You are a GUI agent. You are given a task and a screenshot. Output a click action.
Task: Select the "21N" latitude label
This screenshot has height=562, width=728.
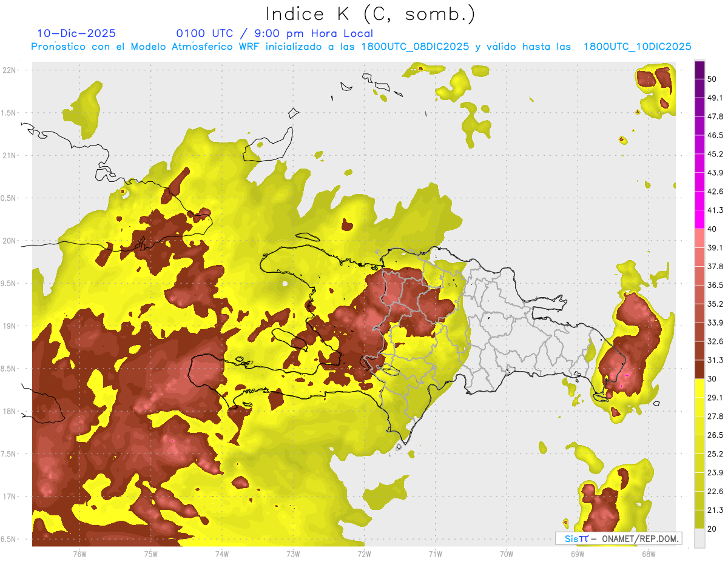10,155
